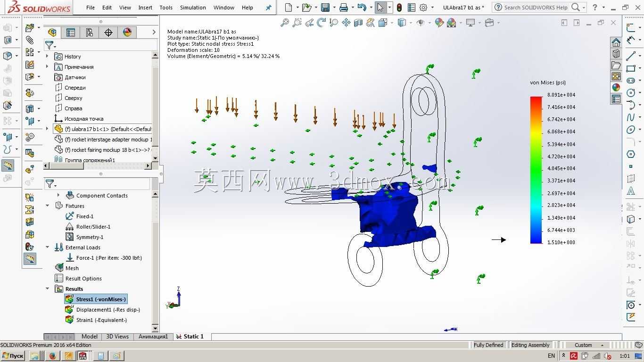
Task: Click the von Mises color legend bar
Action: (x=536, y=170)
